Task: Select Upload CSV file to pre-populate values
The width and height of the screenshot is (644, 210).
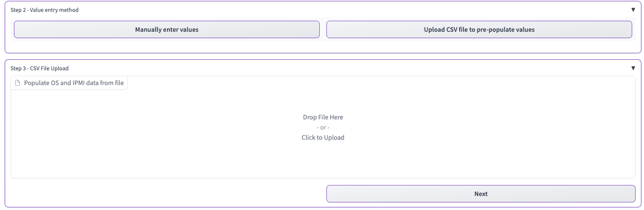Action: pos(479,30)
